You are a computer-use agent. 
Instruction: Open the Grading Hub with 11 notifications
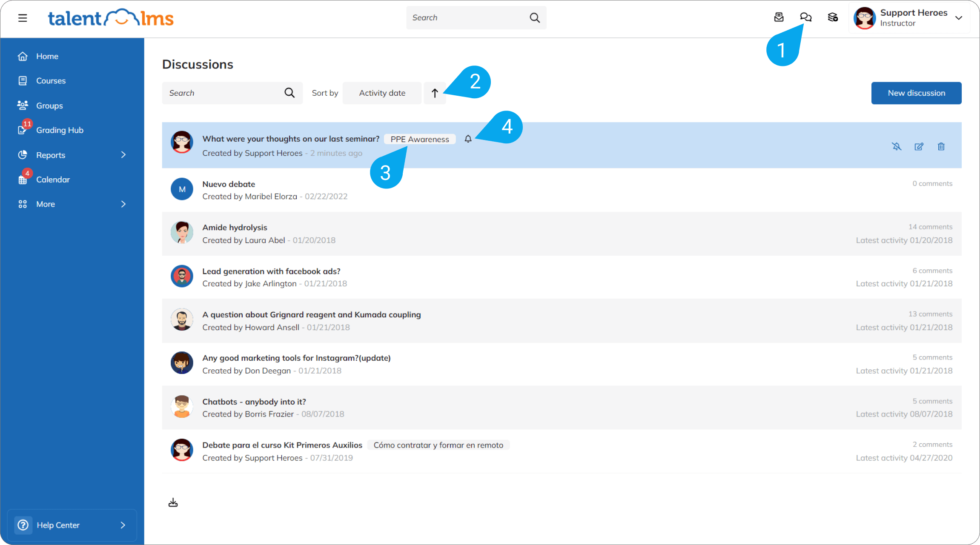(x=60, y=130)
